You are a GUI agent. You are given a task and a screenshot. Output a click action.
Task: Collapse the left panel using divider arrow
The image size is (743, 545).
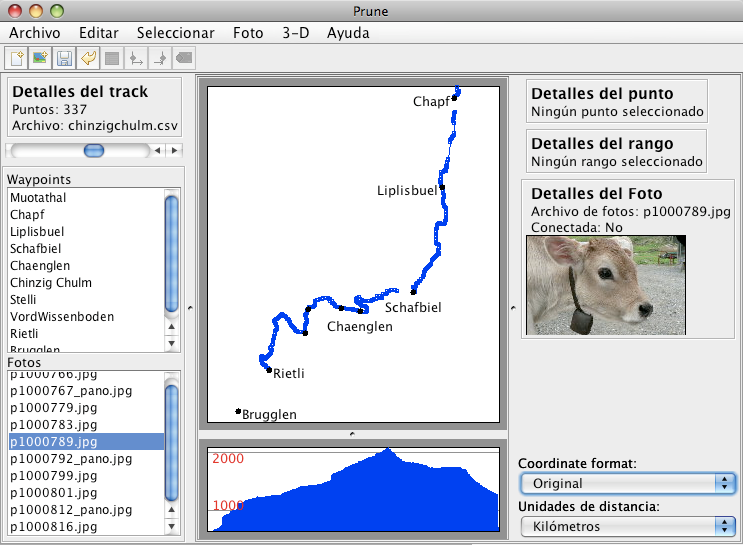coord(190,309)
